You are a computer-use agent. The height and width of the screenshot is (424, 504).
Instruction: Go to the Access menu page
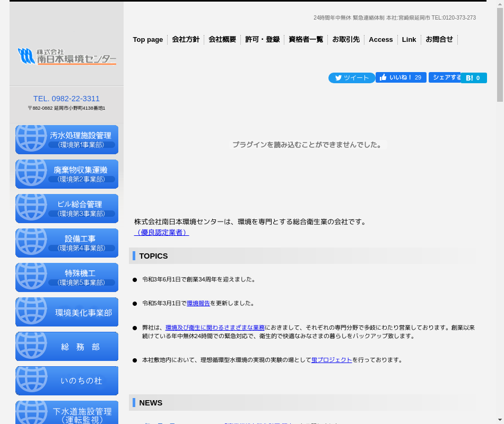click(380, 40)
